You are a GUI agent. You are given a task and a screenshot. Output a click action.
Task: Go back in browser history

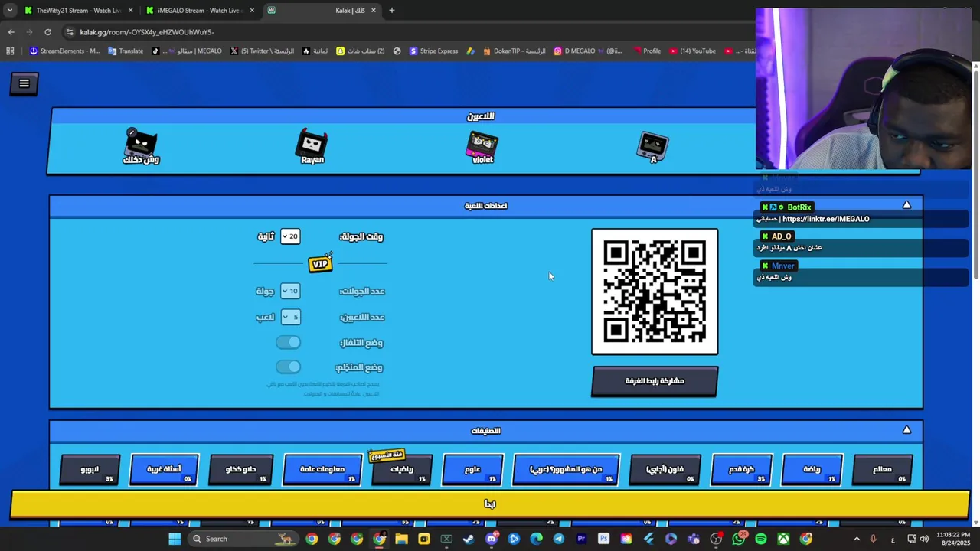click(x=11, y=32)
